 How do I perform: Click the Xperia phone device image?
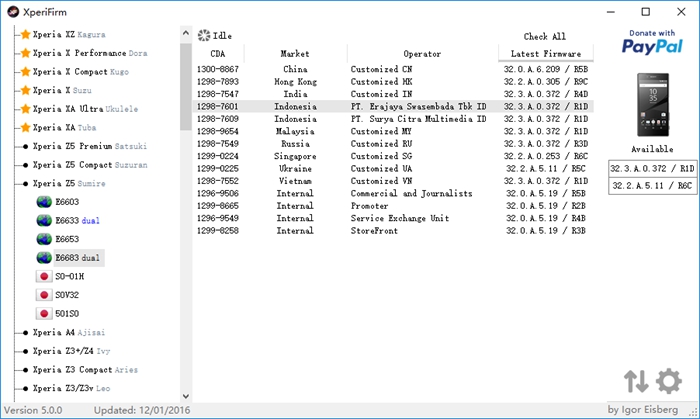(653, 105)
